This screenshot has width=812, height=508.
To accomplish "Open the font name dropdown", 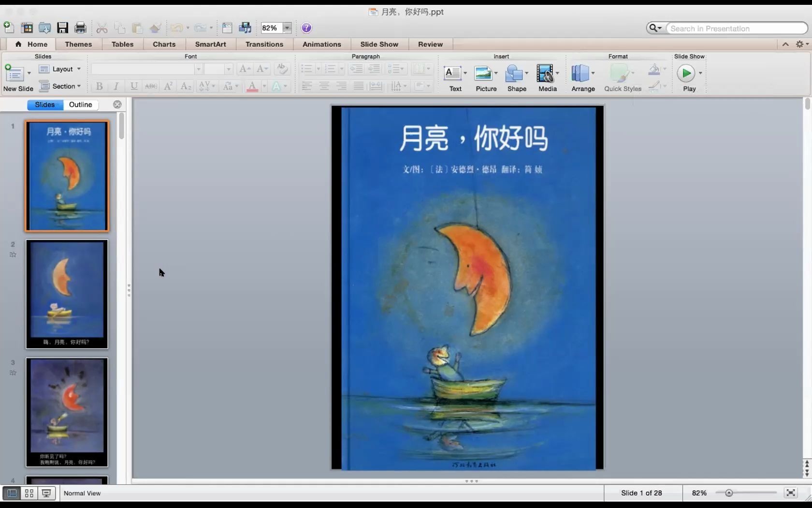I will point(198,69).
